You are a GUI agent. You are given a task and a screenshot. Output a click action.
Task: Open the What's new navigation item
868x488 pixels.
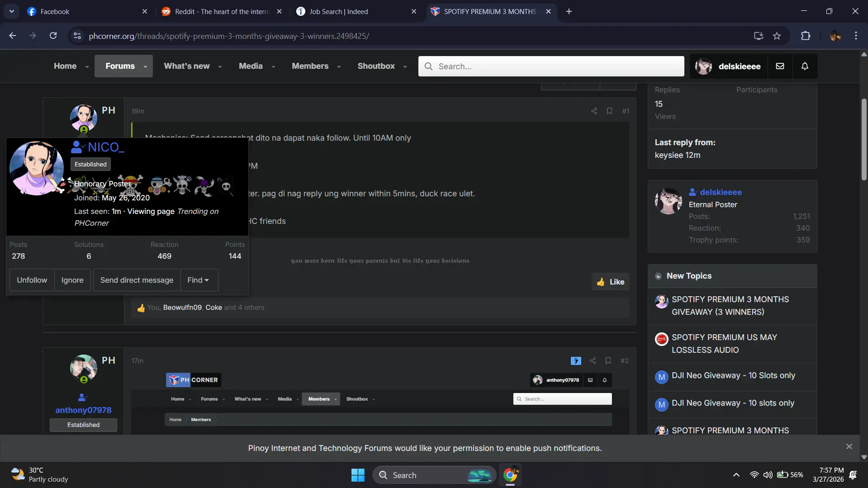[187, 66]
